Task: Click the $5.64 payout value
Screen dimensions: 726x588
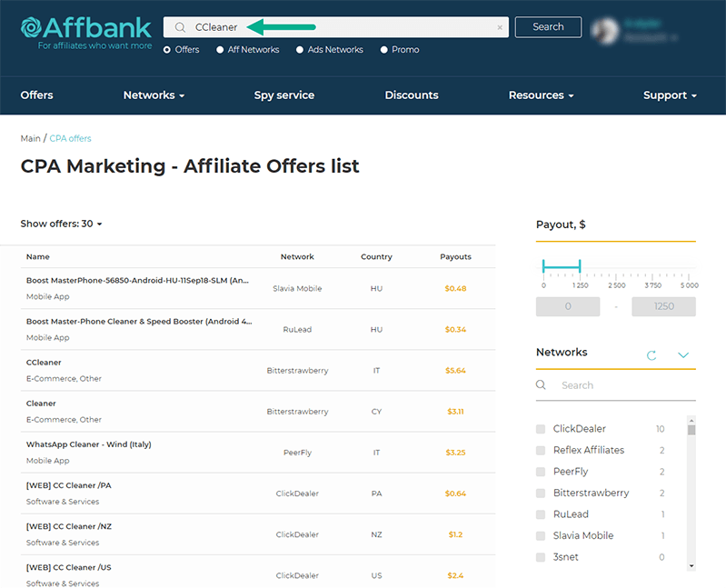Action: click(x=455, y=371)
